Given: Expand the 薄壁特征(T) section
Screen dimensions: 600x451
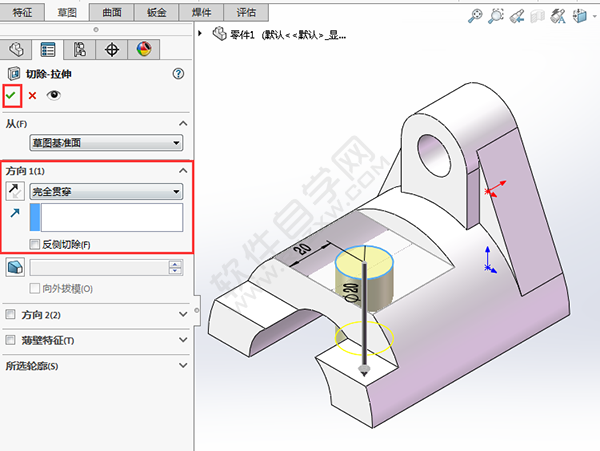Looking at the screenshot, I should (x=183, y=340).
